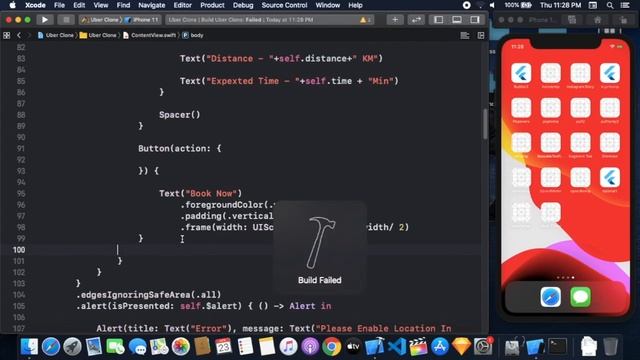Click the Button(action: { code line
The height and width of the screenshot is (360, 640).
pos(180,149)
